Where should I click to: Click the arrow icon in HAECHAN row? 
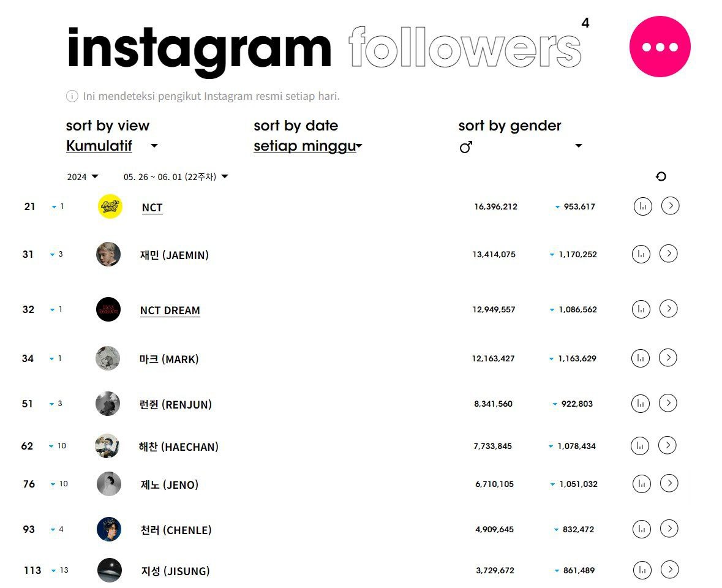[x=667, y=445]
